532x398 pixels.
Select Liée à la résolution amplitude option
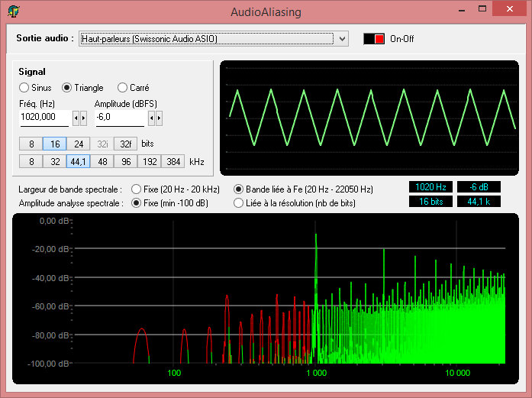coord(239,203)
